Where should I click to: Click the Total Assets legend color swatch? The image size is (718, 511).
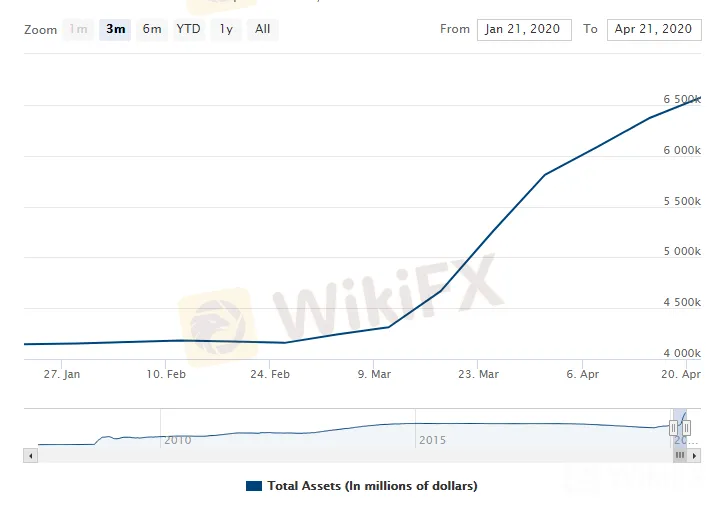click(253, 486)
